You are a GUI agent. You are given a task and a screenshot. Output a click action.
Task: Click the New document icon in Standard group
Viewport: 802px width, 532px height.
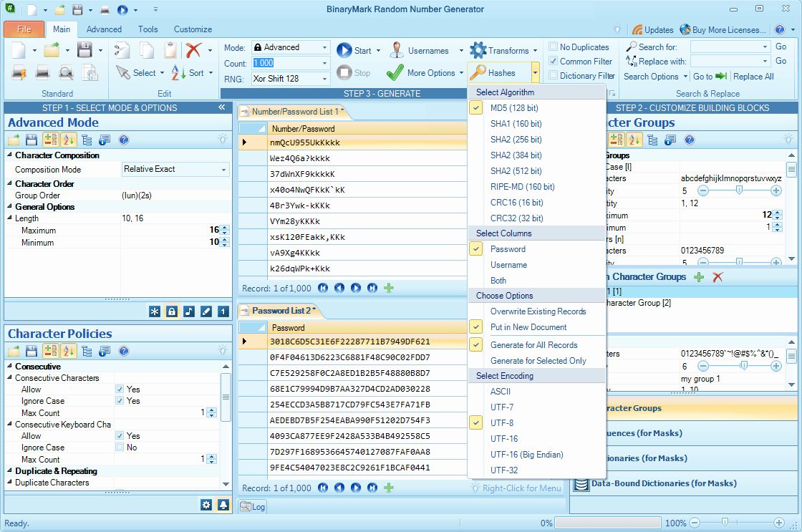19,51
